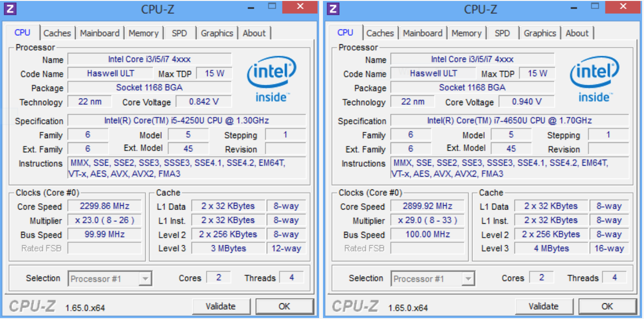This screenshot has width=644, height=319.
Task: Open Processor #1 selection dropdown in right window
Action: click(x=433, y=279)
